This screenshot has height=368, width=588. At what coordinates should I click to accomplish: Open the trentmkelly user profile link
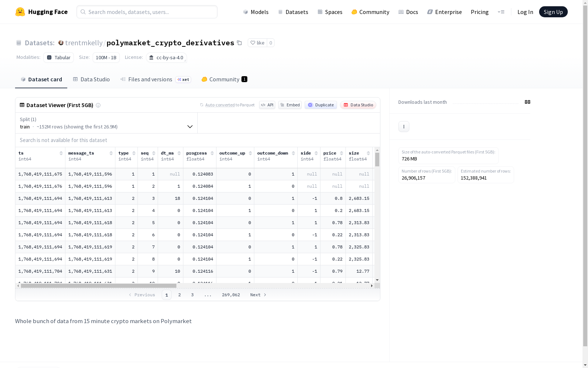(x=84, y=43)
